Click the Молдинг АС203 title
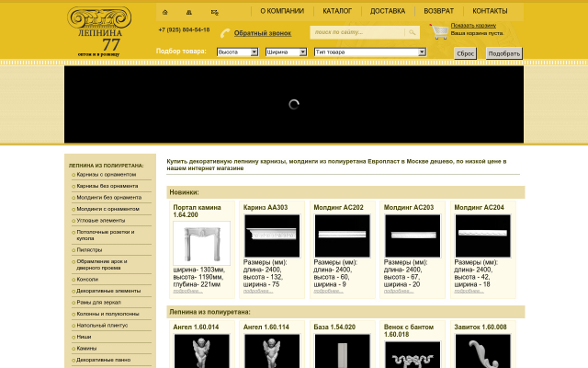Screen dimensions: 588x368 pyautogui.click(x=409, y=208)
